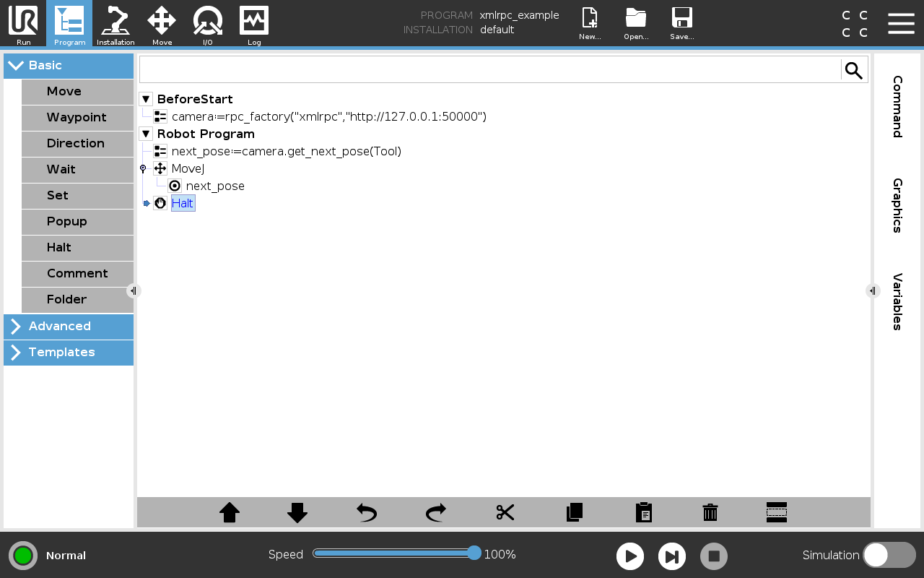This screenshot has height=578, width=924.
Task: Suppress the selected node
Action: click(777, 512)
